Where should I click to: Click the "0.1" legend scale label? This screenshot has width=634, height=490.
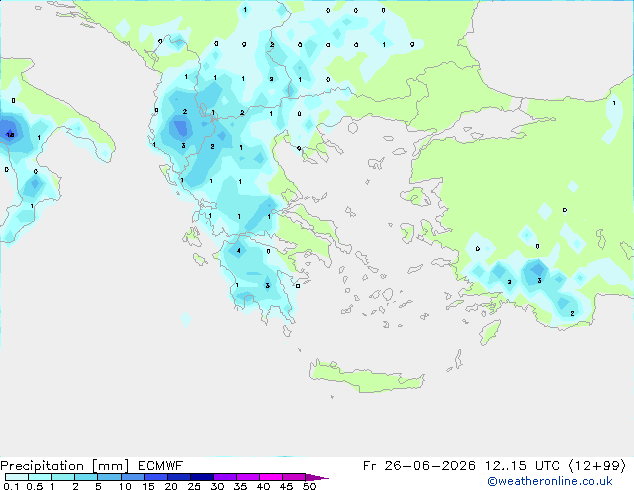pyautogui.click(x=11, y=486)
